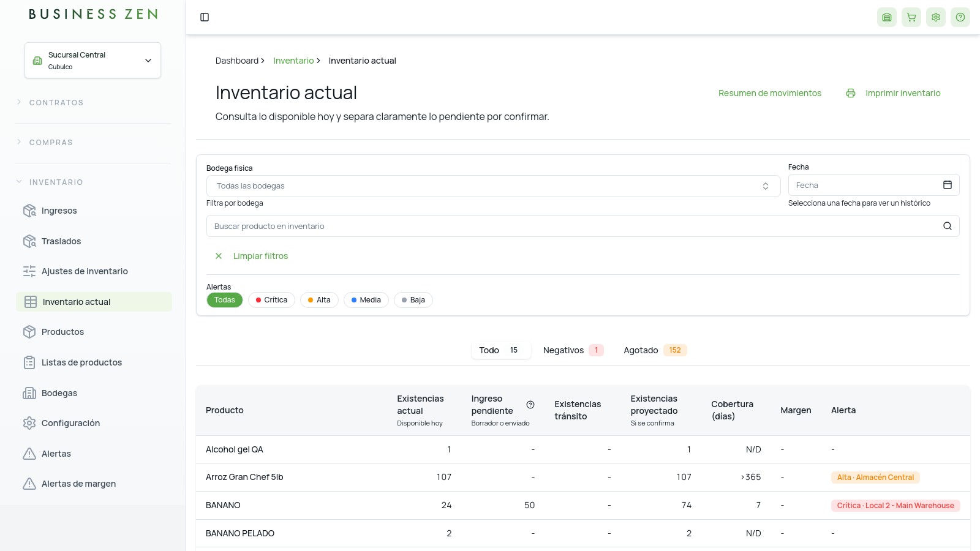Open Traslados in the sidebar
The width and height of the screenshot is (980, 551).
[94, 241]
